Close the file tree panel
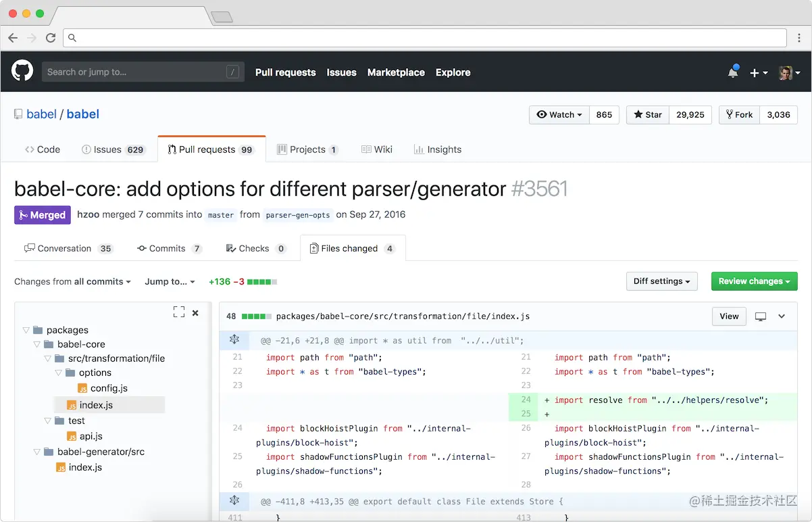Screen dimensions: 812x522 pyautogui.click(x=195, y=312)
